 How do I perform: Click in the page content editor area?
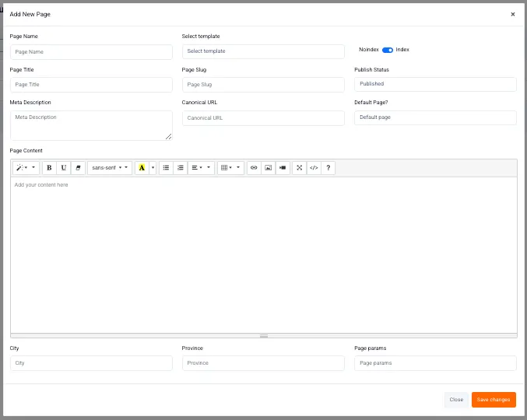(264, 255)
